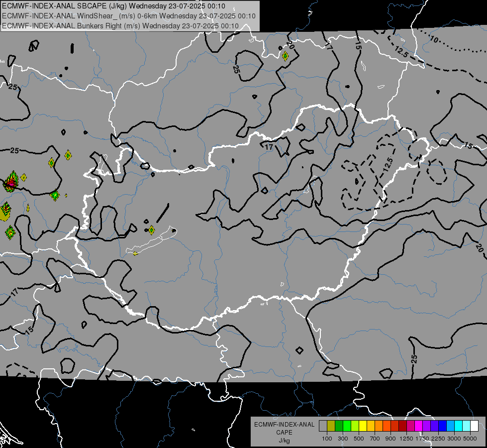Click the CAPE label in the legend box

pos(284,433)
